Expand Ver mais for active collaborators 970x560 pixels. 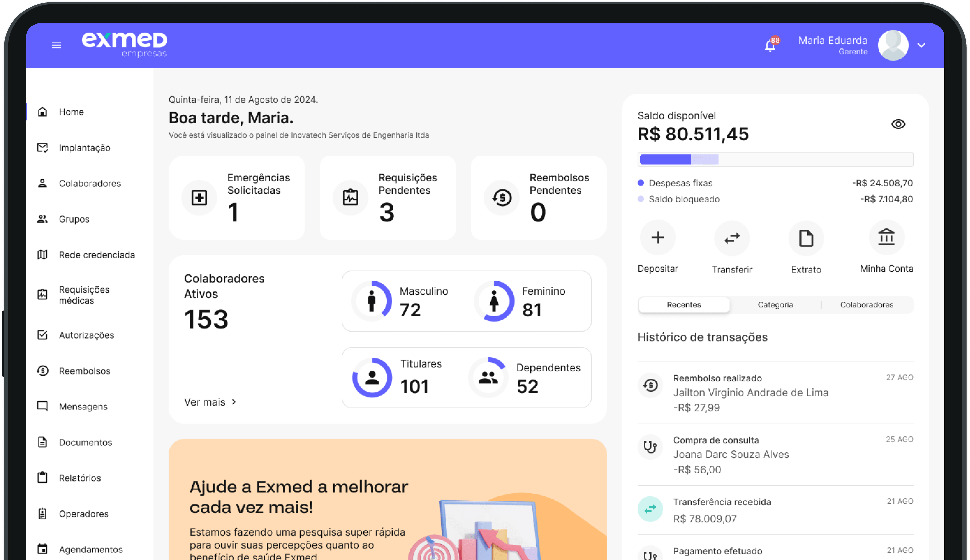point(210,402)
